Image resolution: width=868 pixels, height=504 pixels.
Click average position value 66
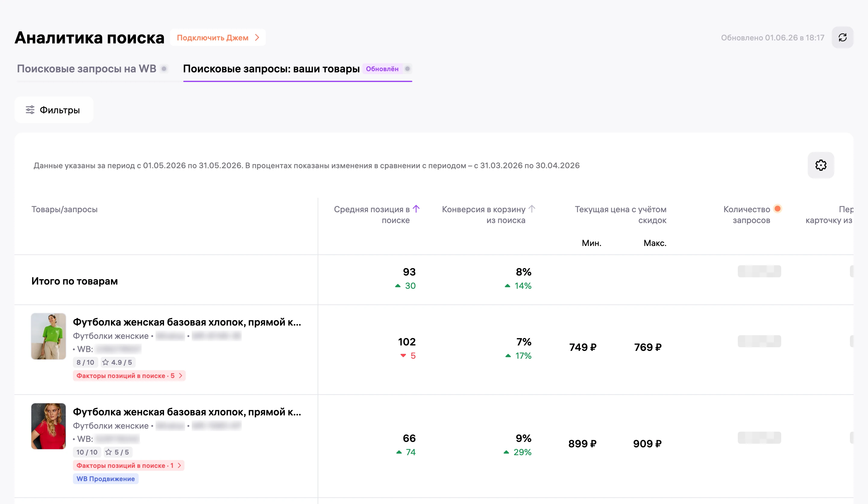pos(409,438)
